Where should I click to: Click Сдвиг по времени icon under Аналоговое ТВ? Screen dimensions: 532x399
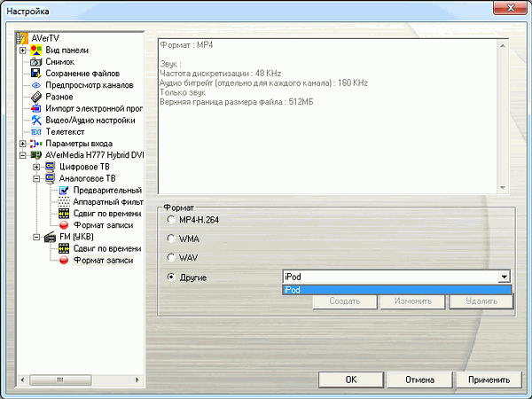(64, 214)
